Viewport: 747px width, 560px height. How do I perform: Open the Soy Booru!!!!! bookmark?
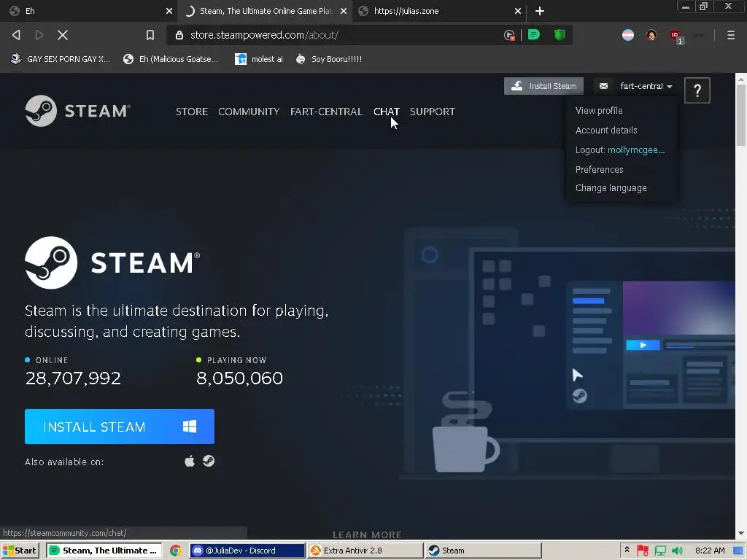click(329, 59)
